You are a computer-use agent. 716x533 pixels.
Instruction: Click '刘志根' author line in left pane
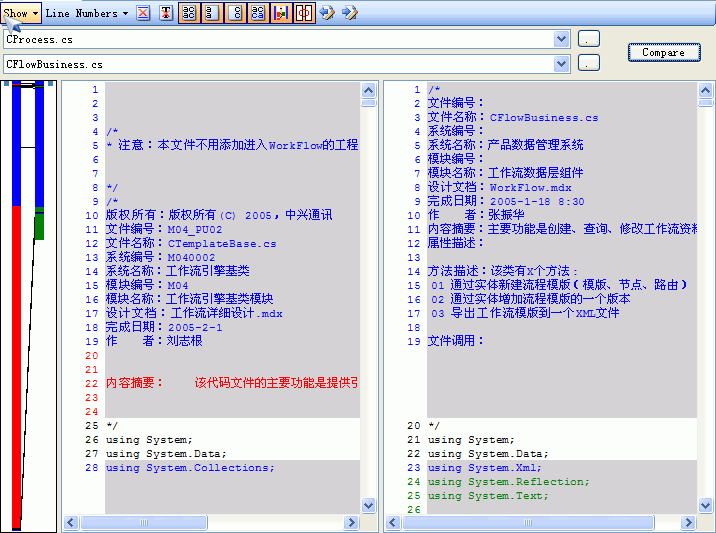(154, 341)
